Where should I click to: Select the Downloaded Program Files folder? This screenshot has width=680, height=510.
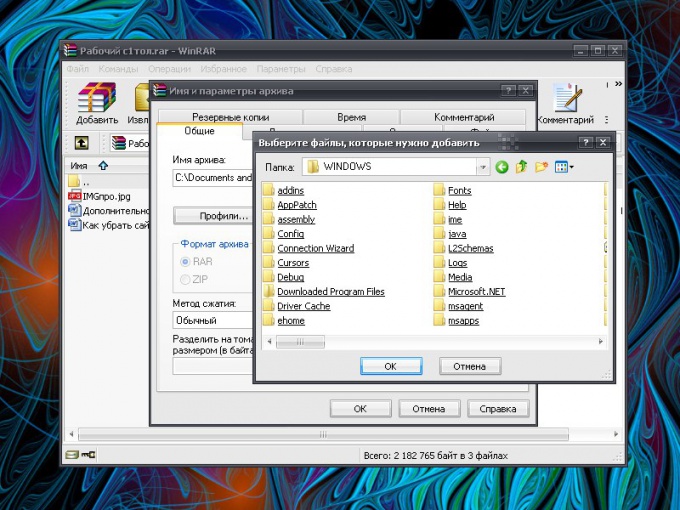330,292
